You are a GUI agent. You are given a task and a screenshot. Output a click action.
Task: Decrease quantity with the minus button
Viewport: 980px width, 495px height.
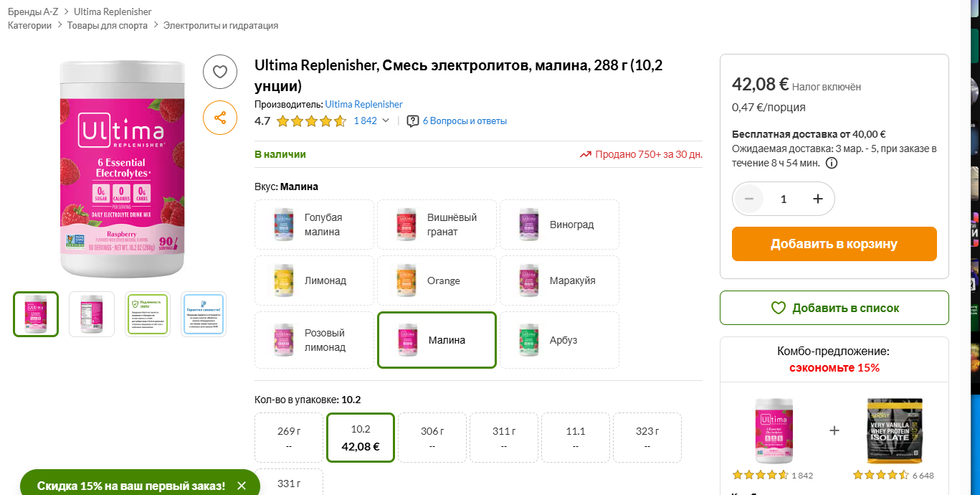tap(749, 199)
